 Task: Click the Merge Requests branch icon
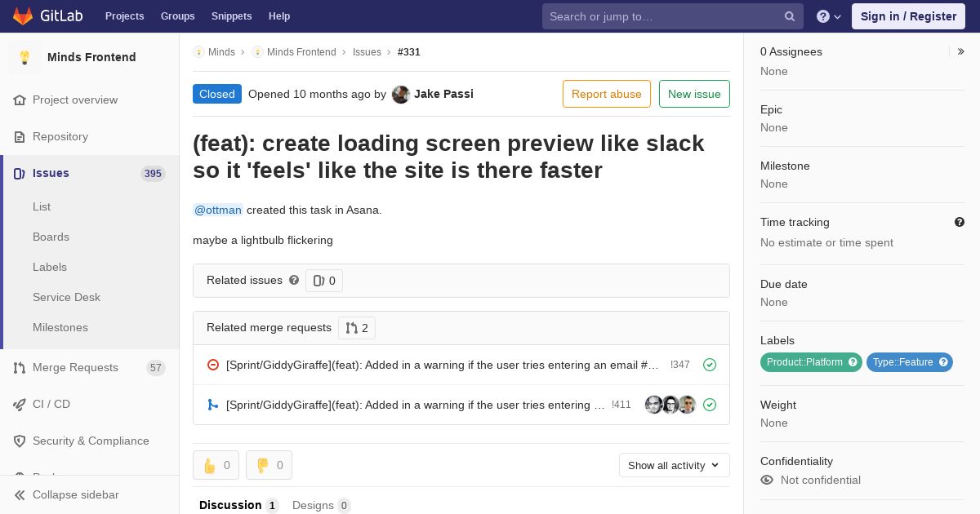point(20,367)
